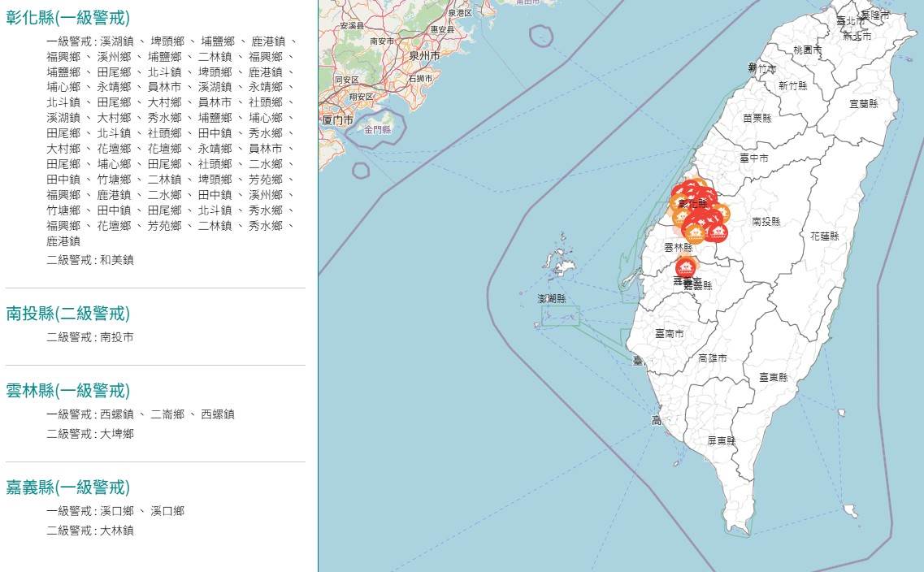
Task: Click 大埤鄉 under 雲林縣 alerts
Action: (117, 434)
